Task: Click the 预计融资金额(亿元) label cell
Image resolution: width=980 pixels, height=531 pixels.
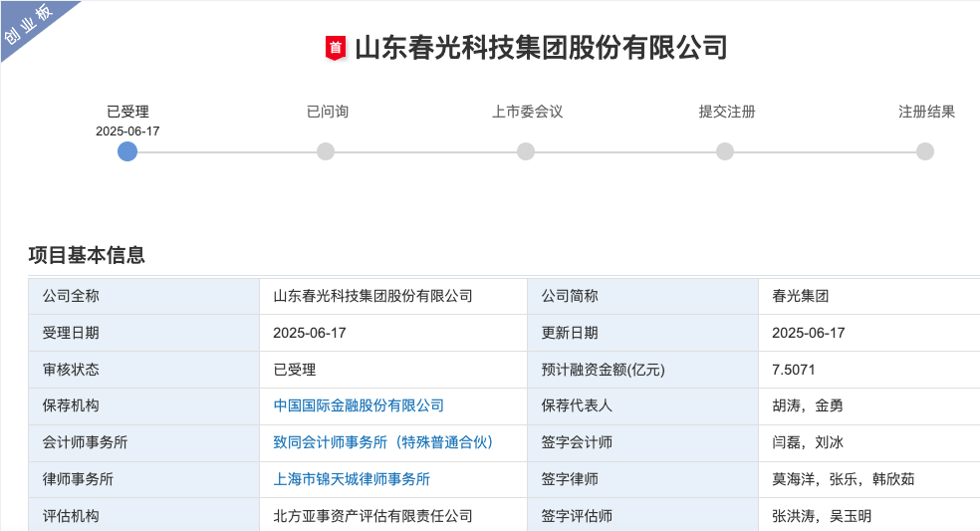Action: (x=642, y=370)
